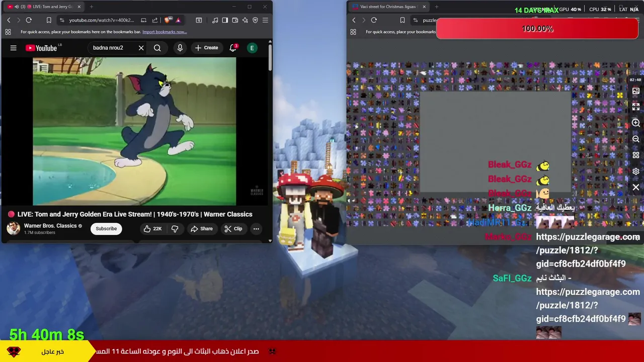
Task: Click the Share button under video
Action: click(201, 229)
